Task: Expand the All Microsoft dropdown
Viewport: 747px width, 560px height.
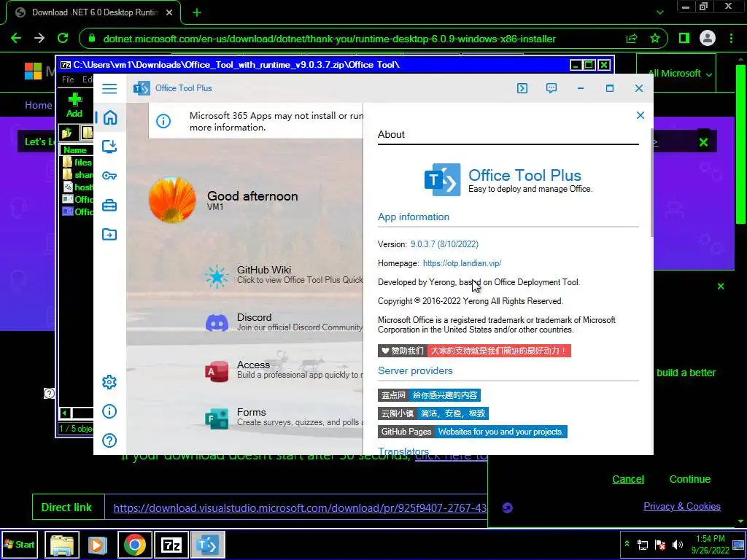Action: 680,74
